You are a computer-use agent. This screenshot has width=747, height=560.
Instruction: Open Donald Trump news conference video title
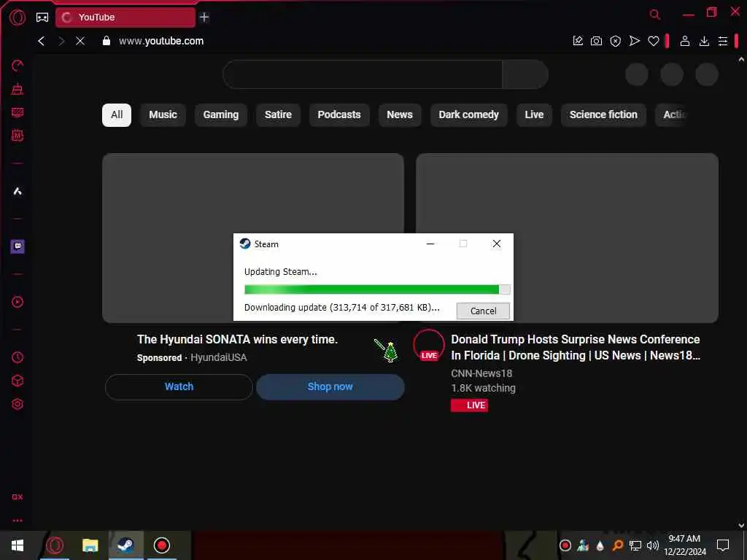(576, 347)
